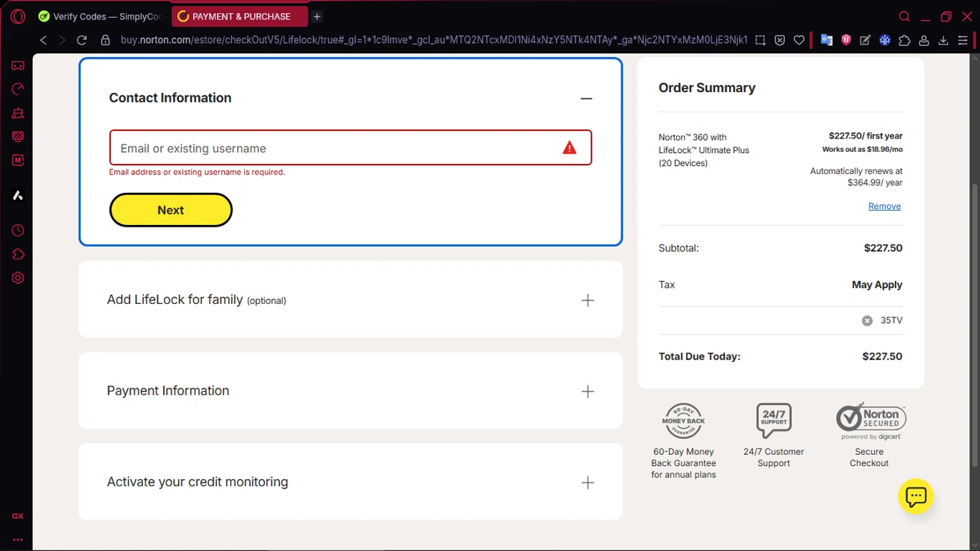The image size is (980, 551).
Task: Reload the current page
Action: coord(82,40)
